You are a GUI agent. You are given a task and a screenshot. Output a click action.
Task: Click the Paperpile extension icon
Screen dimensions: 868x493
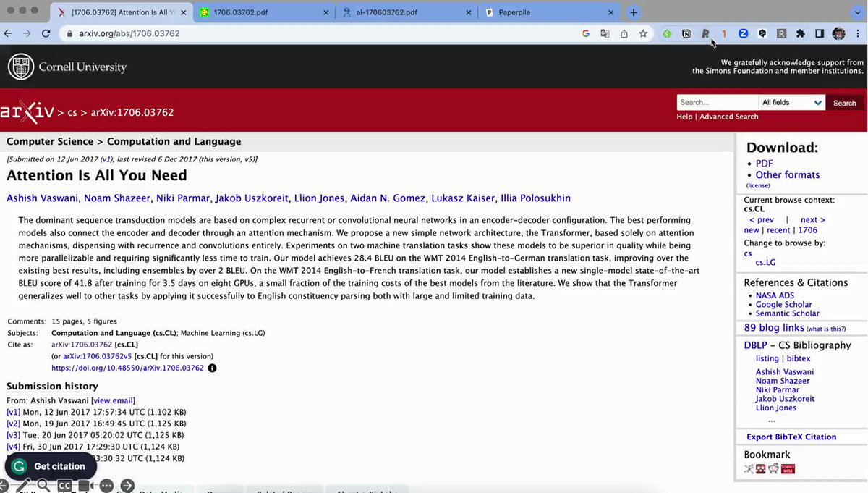(705, 33)
